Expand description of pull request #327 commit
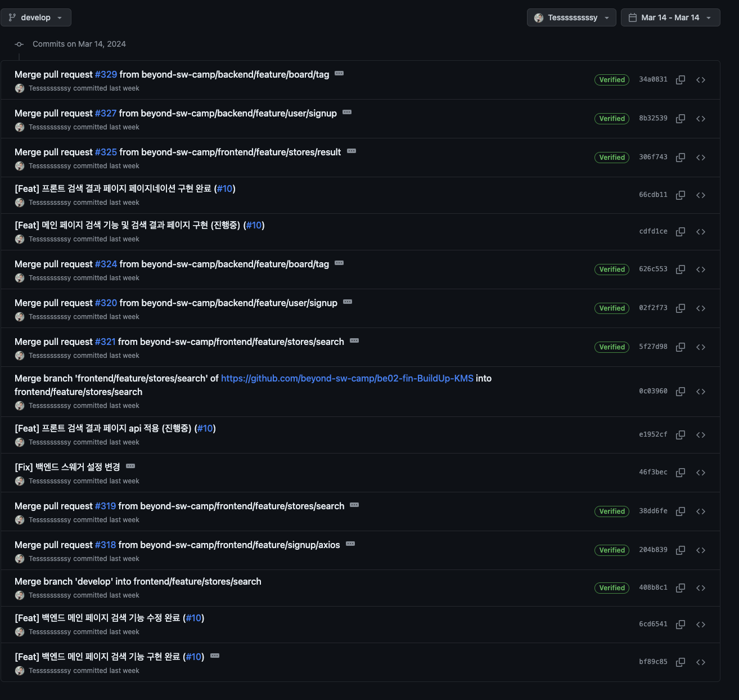Screen dimensions: 739x700 click(347, 113)
